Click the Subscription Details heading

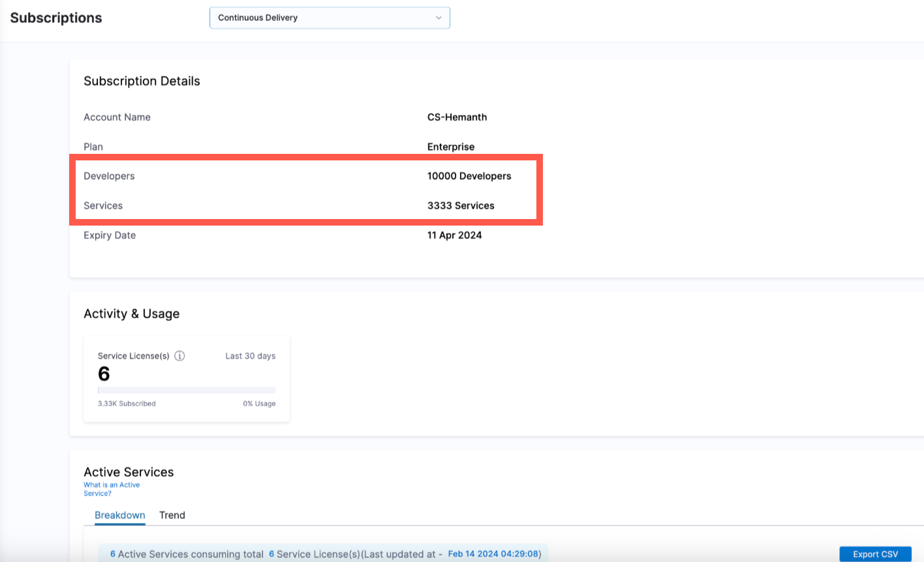tap(142, 81)
